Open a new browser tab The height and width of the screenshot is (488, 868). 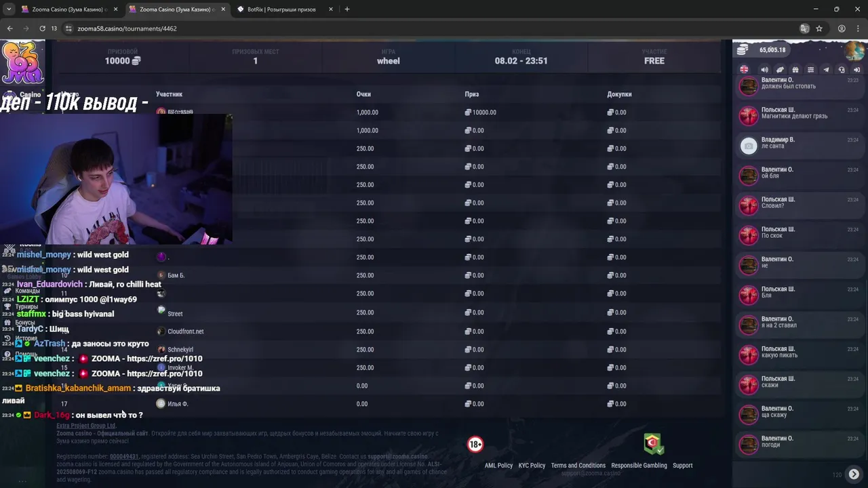tap(347, 9)
